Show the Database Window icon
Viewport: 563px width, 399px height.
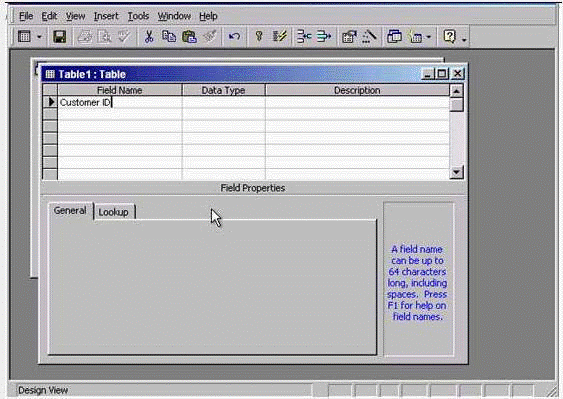(394, 37)
